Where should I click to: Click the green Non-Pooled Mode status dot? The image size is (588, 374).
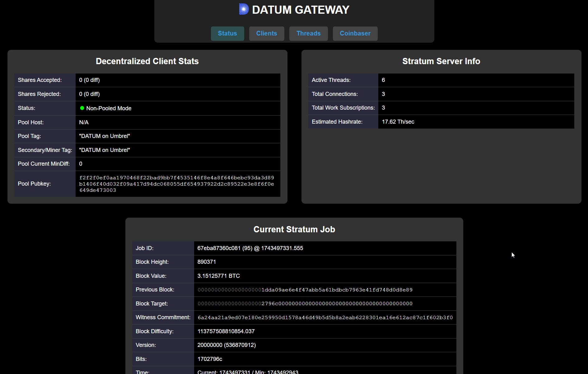pyautogui.click(x=82, y=108)
